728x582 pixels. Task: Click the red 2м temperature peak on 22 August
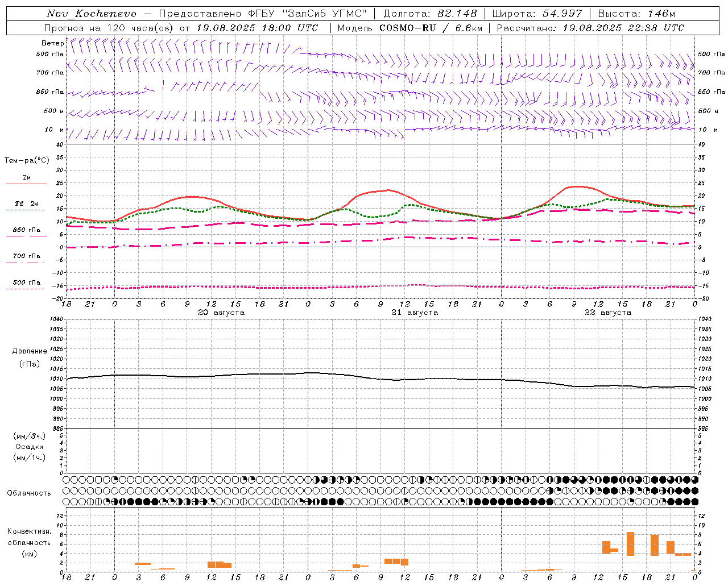577,186
